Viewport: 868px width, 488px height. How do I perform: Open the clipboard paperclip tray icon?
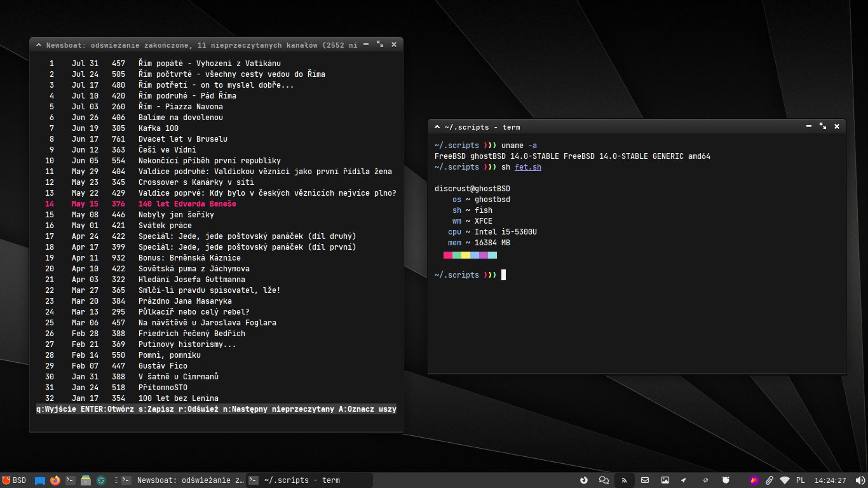769,480
